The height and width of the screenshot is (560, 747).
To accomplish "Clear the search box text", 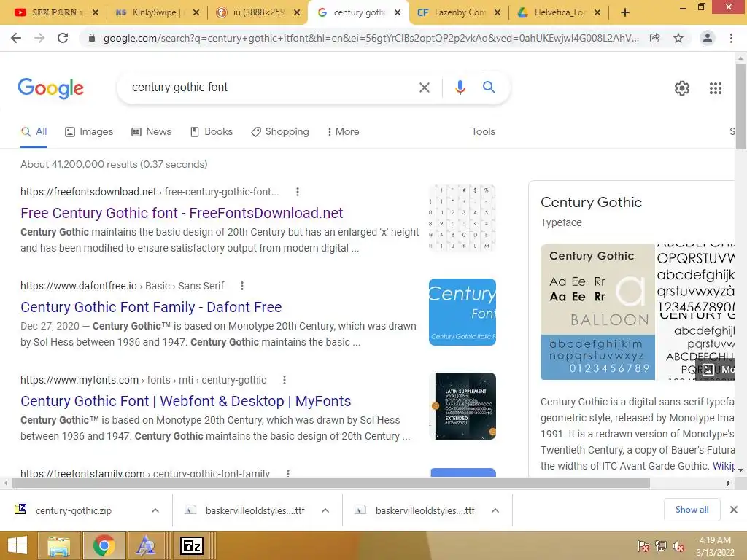I will pos(424,87).
